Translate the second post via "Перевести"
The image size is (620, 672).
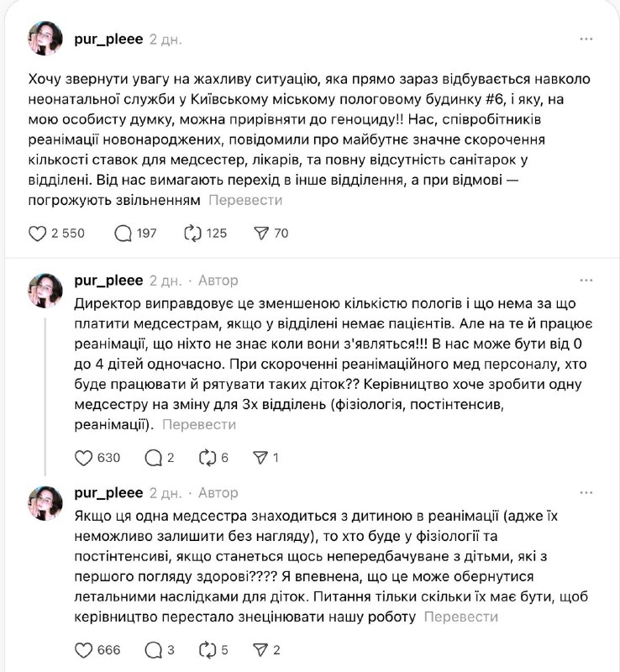[x=198, y=425]
